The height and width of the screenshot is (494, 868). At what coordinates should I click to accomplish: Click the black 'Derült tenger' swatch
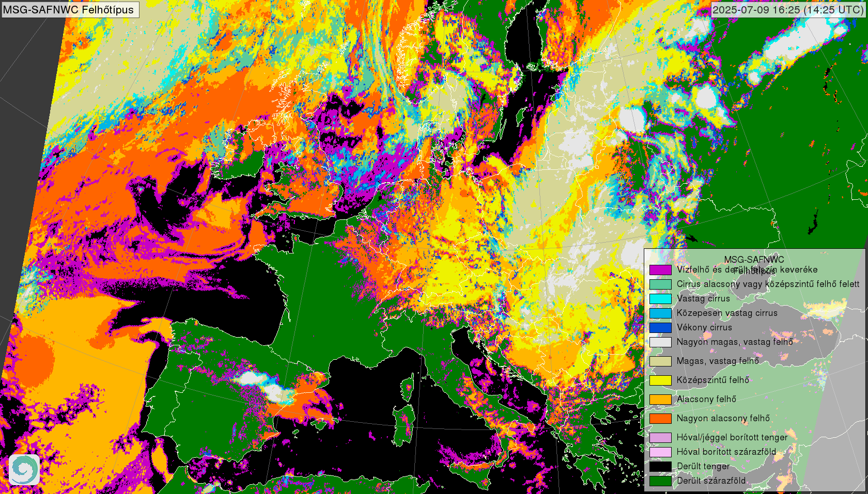pyautogui.click(x=660, y=466)
